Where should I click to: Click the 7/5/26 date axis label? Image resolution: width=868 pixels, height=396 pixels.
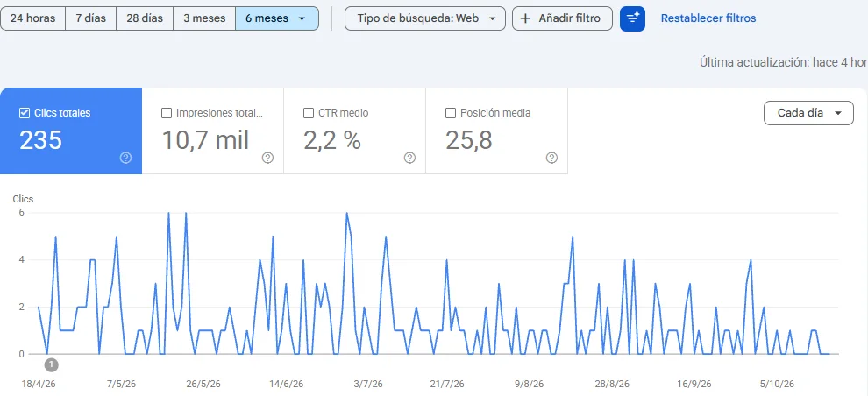tap(121, 384)
